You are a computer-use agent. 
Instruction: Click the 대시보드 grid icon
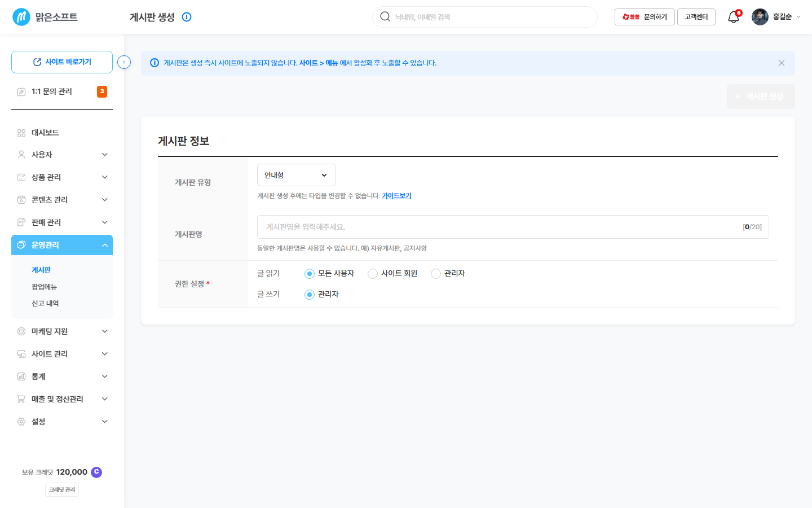click(x=21, y=133)
